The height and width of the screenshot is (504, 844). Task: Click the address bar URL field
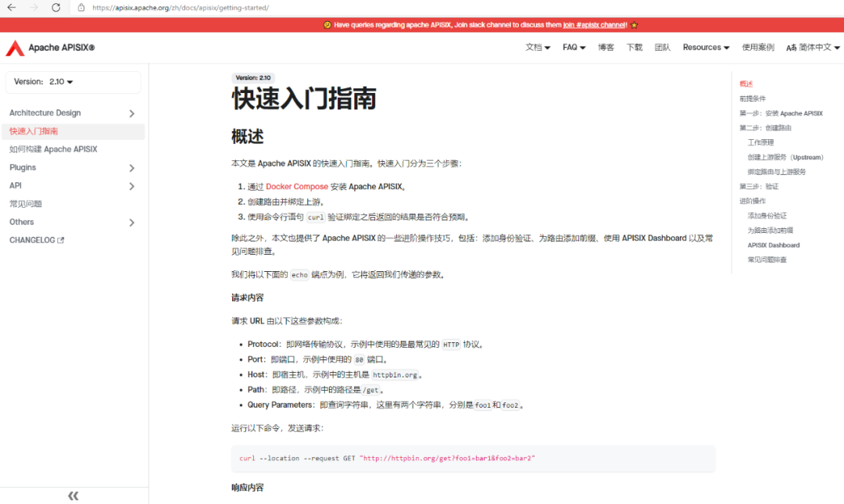[181, 8]
